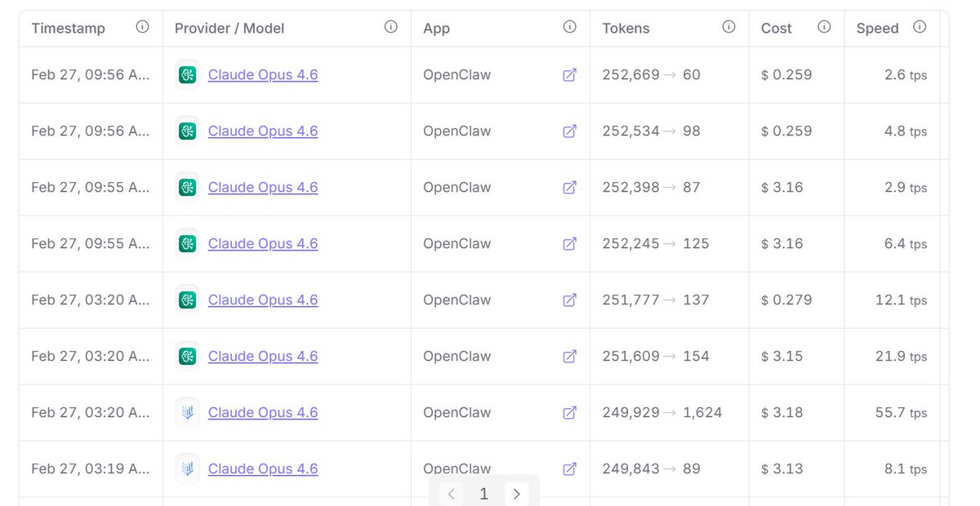
Task: Open Claude Opus 4.6 link in 252,534 tokens row
Action: [263, 131]
